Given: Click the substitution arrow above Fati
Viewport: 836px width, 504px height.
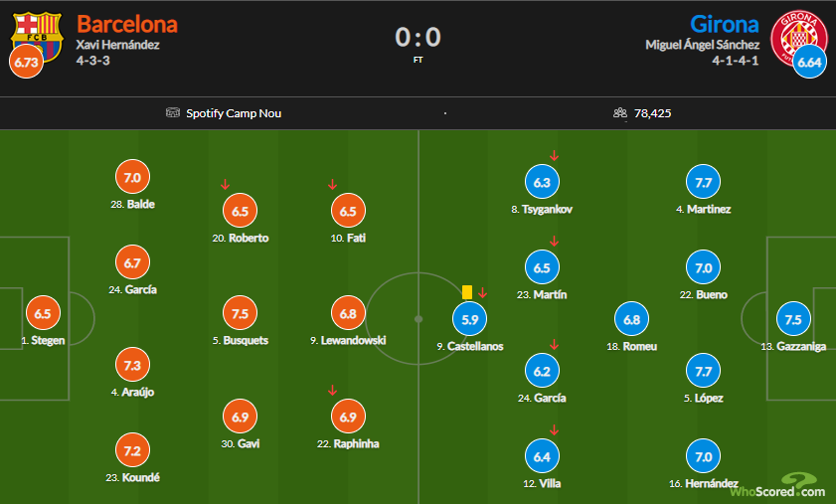Looking at the screenshot, I should [x=333, y=184].
